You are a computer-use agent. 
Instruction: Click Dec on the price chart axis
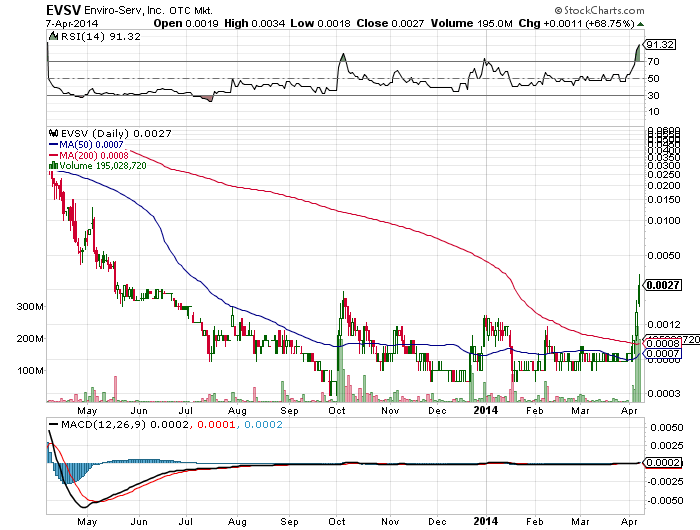(437, 411)
